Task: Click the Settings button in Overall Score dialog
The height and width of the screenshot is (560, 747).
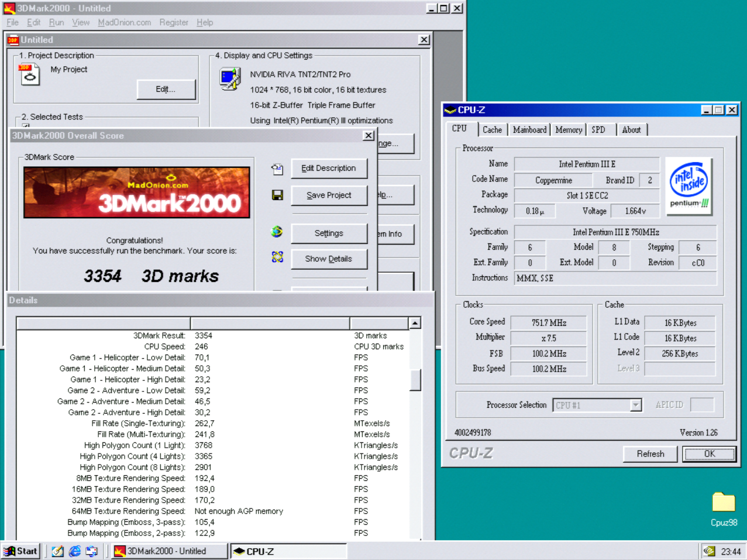Action: click(x=329, y=233)
